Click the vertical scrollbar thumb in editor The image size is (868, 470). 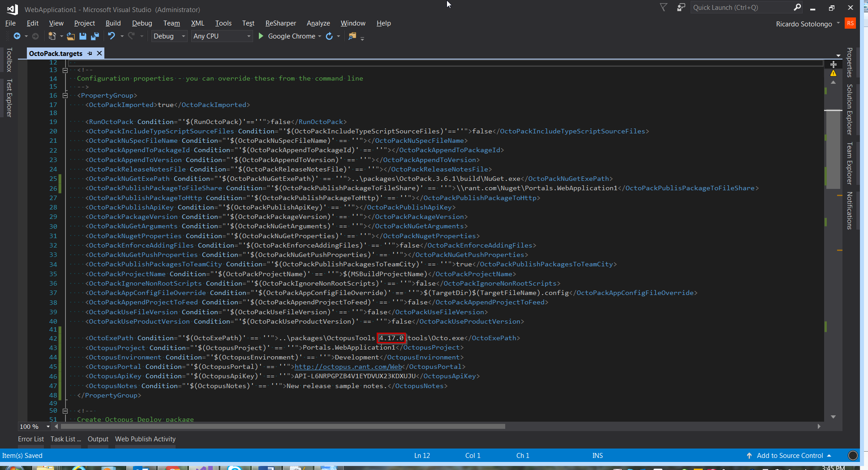click(834, 149)
